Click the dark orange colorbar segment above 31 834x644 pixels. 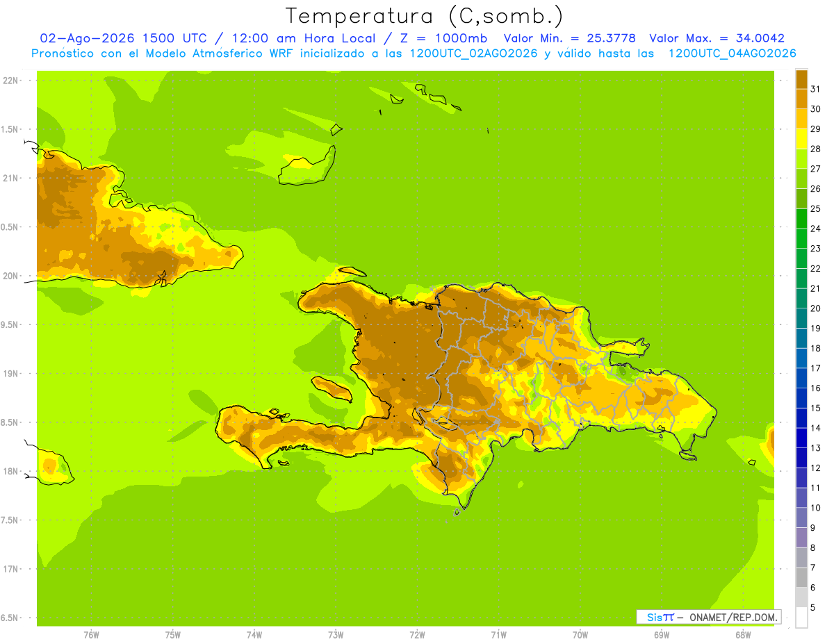(x=801, y=79)
